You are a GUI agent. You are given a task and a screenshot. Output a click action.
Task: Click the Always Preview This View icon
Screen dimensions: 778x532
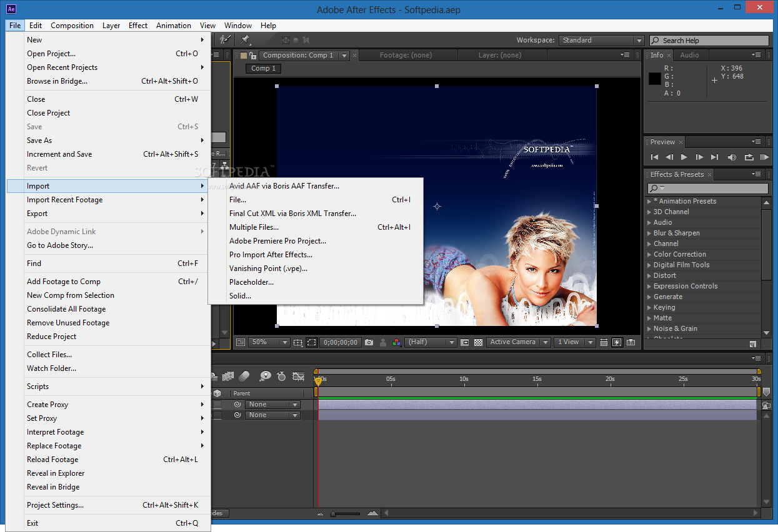coord(240,342)
